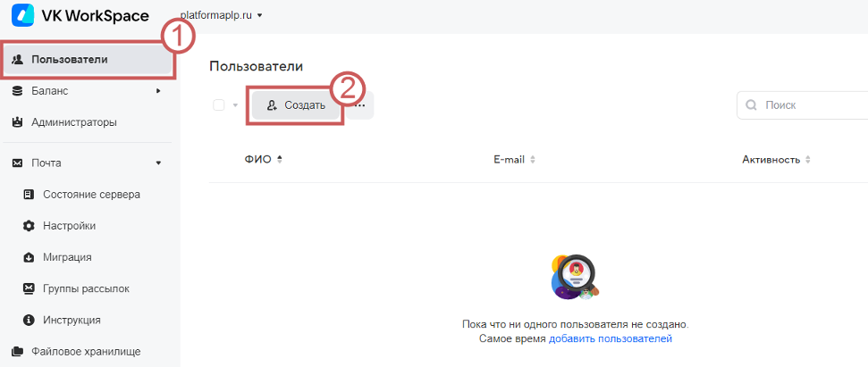868x367 pixels.
Task: Collapse the Почта section arrow
Action: tap(158, 163)
